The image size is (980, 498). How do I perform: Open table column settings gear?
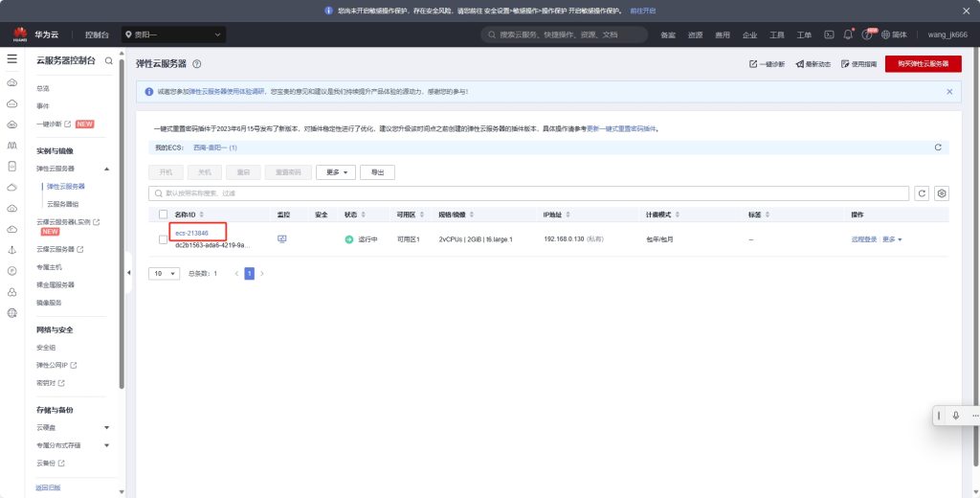(x=942, y=193)
